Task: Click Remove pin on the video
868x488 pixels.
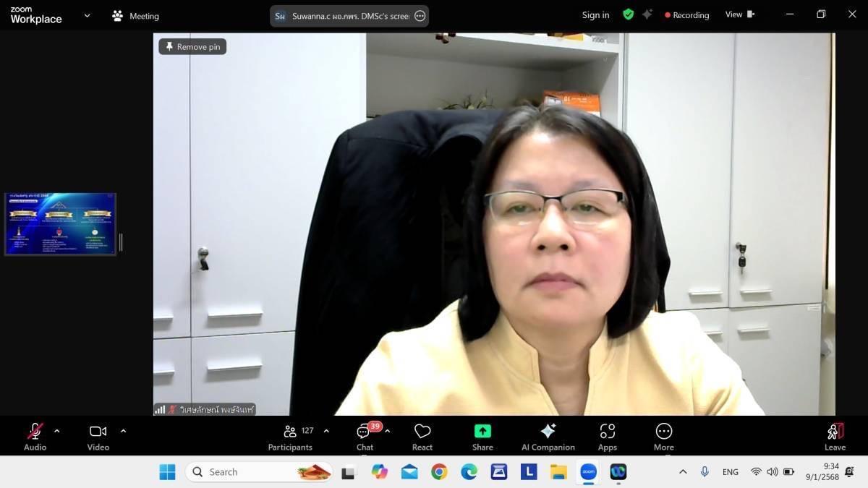Action: coord(192,47)
